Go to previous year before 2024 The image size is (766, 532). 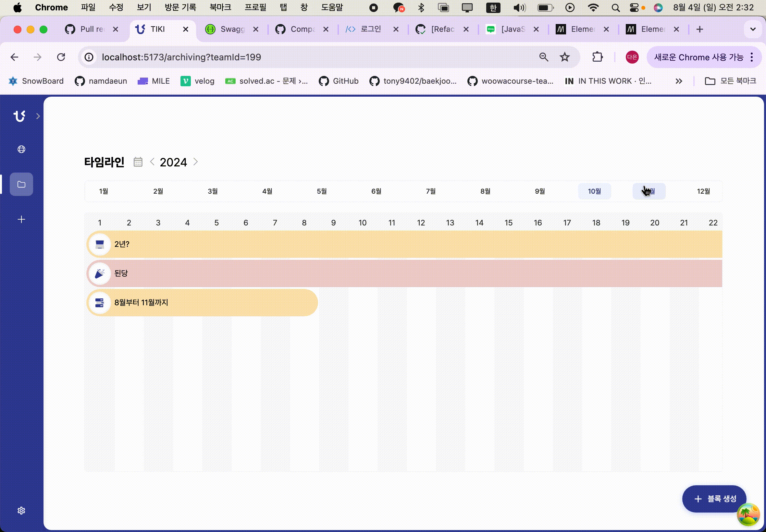[152, 162]
